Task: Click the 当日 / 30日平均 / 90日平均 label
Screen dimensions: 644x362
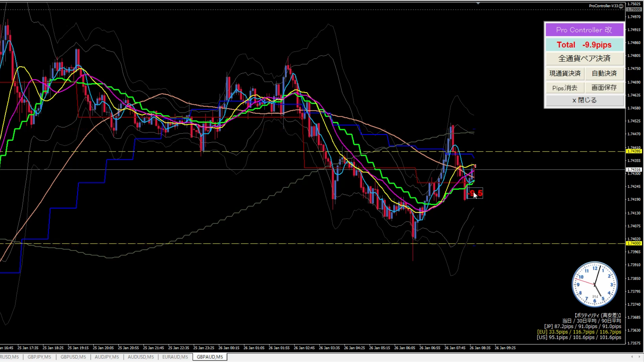Action: pyautogui.click(x=592, y=321)
